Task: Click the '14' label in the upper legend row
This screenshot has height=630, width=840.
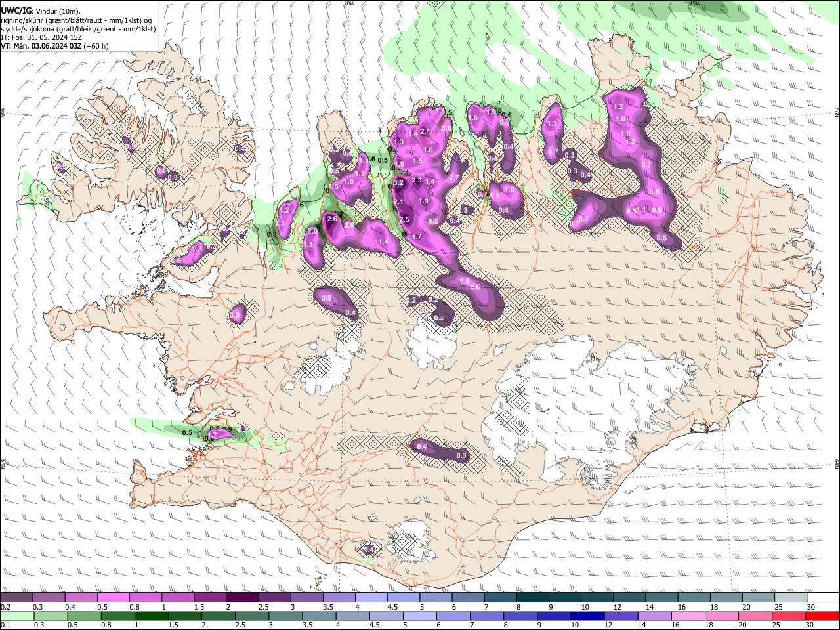Action: point(650,607)
